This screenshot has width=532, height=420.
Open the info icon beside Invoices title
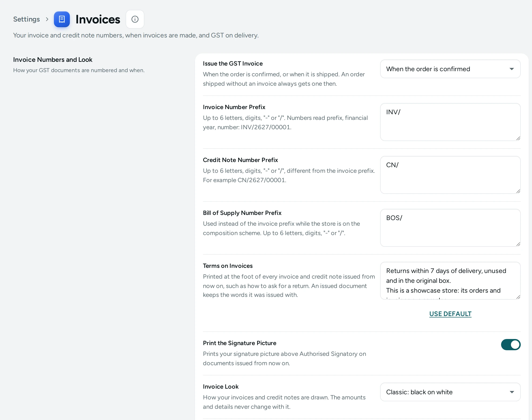(x=135, y=19)
